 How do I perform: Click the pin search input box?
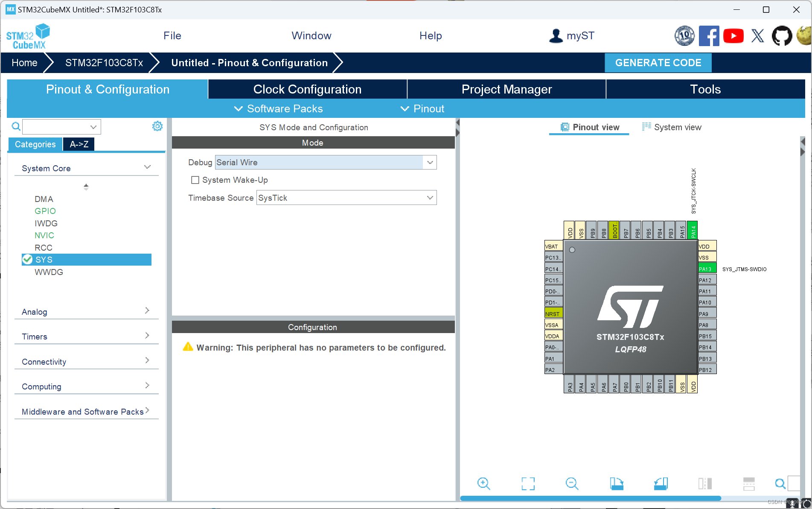794,483
